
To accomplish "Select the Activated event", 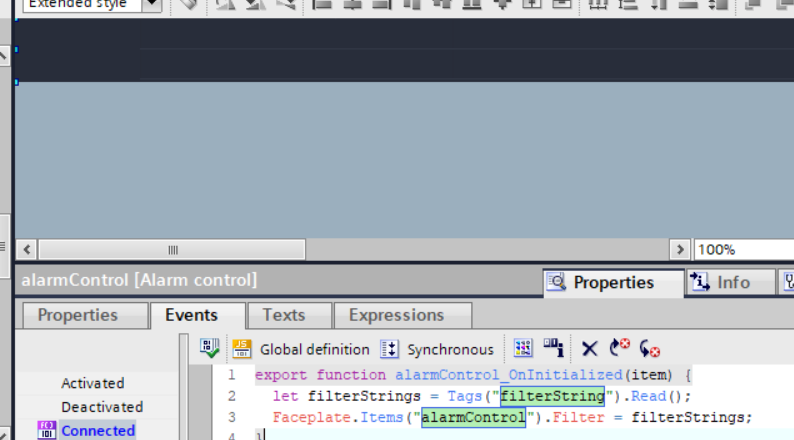I will tap(93, 383).
